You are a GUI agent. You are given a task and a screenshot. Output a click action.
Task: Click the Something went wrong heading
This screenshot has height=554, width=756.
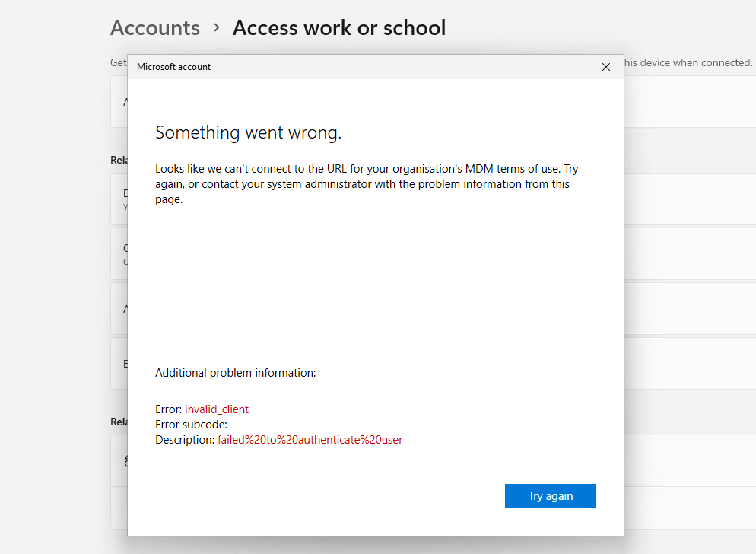(x=248, y=132)
